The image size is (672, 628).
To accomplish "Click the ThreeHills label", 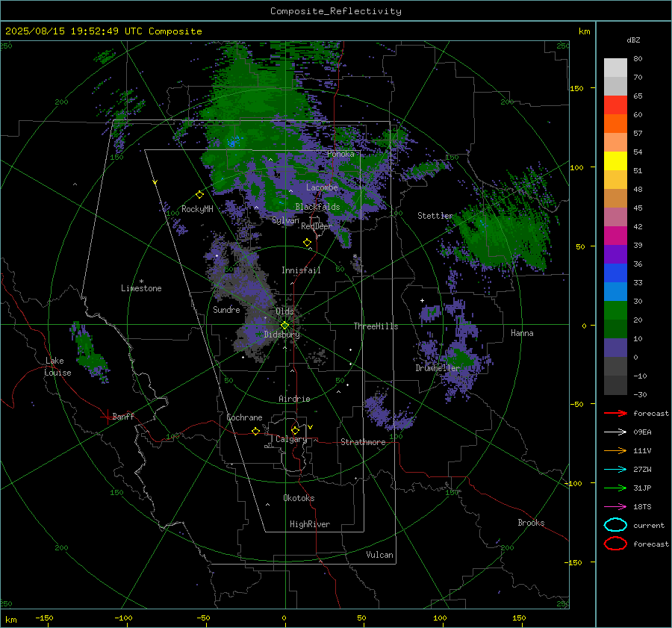I will click(376, 326).
